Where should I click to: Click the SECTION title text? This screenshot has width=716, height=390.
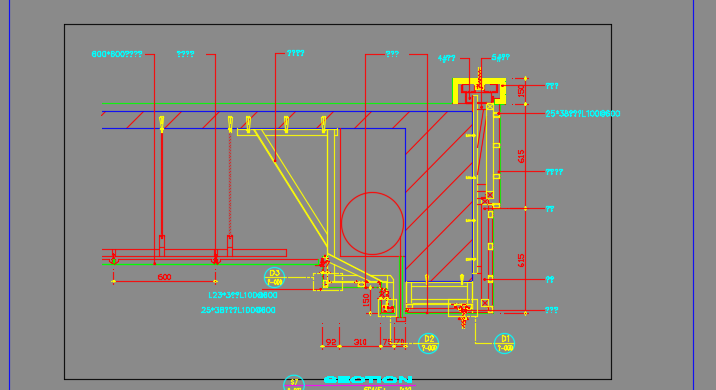tap(368, 379)
